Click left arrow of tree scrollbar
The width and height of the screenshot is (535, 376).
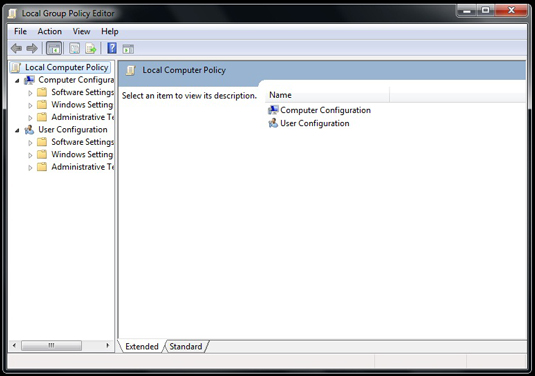point(14,345)
